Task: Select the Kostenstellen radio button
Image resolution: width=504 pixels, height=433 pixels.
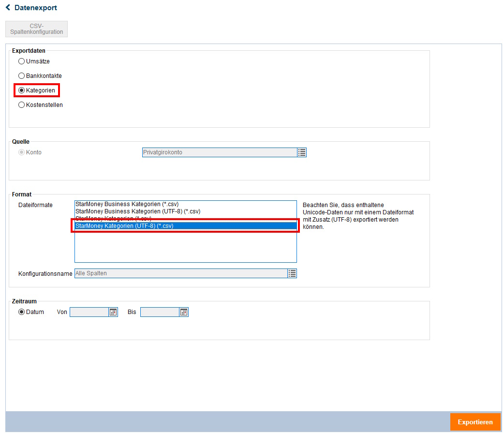Action: tap(21, 105)
